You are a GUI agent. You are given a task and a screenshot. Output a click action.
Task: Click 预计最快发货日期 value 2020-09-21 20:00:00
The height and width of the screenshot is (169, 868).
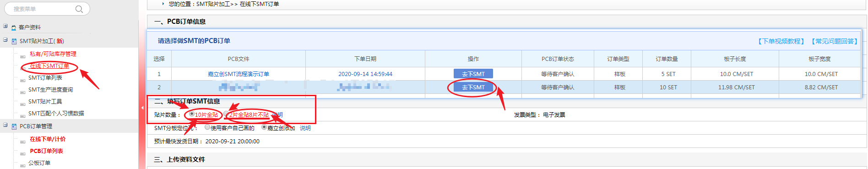coord(232,142)
